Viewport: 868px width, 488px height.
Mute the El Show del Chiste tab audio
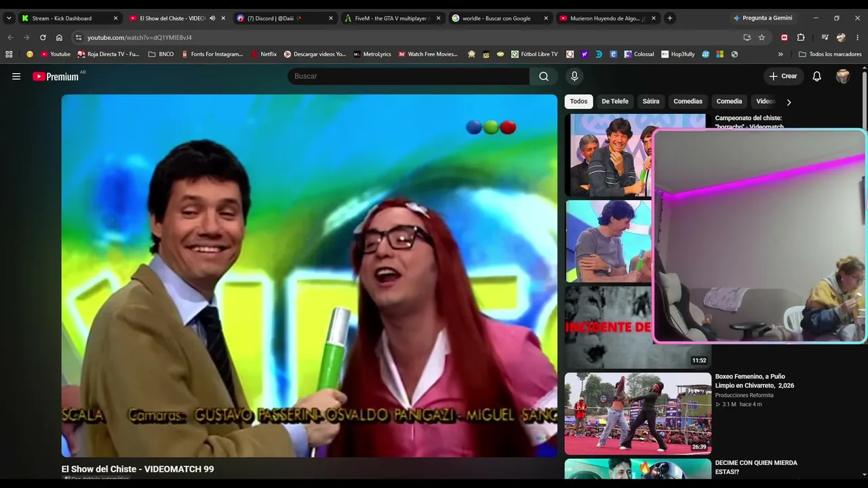tap(212, 18)
